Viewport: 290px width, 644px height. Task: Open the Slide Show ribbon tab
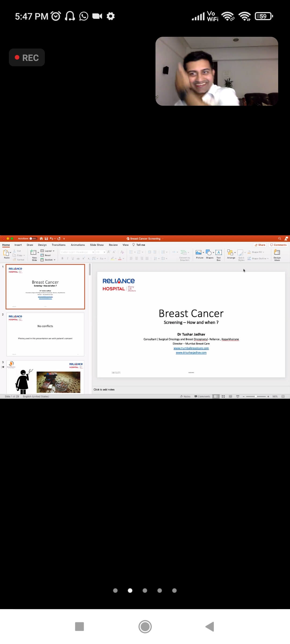97,245
